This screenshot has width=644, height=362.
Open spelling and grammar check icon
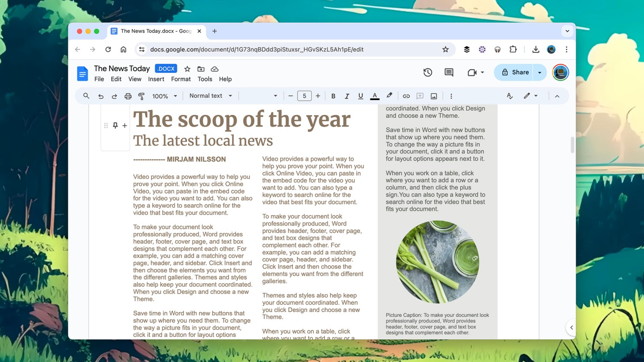pyautogui.click(x=510, y=96)
